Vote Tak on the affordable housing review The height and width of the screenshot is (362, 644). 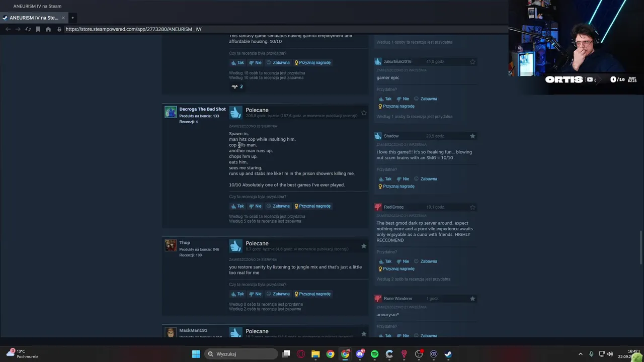coord(237,63)
